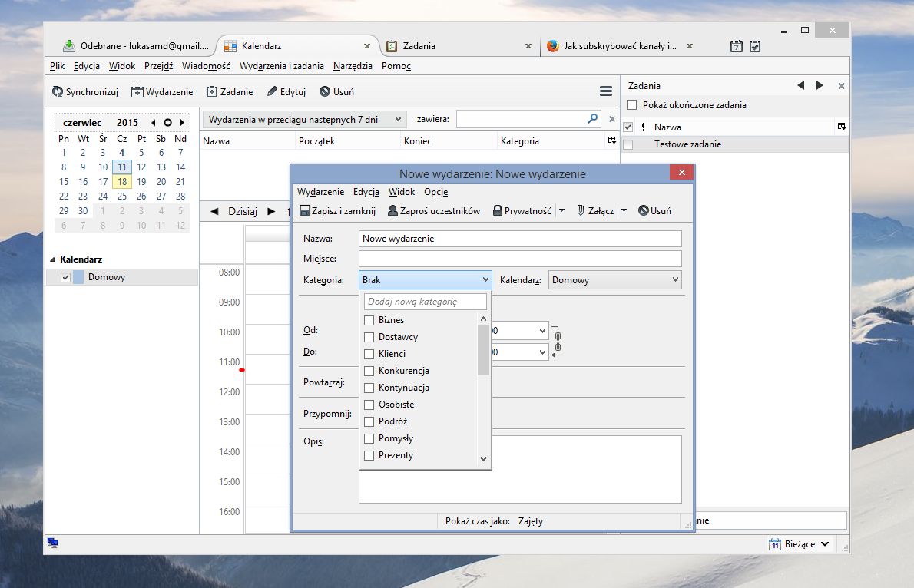This screenshot has width=914, height=588.
Task: Open the Bieżące filter dropdown
Action: coord(799,543)
